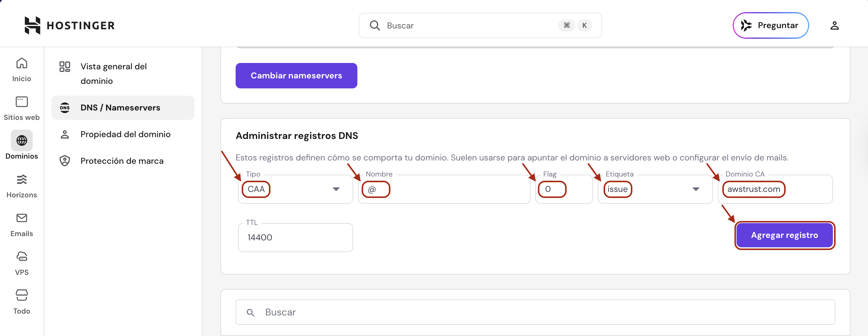Focus the TTL input field
Screen dimensions: 868x336
295,238
